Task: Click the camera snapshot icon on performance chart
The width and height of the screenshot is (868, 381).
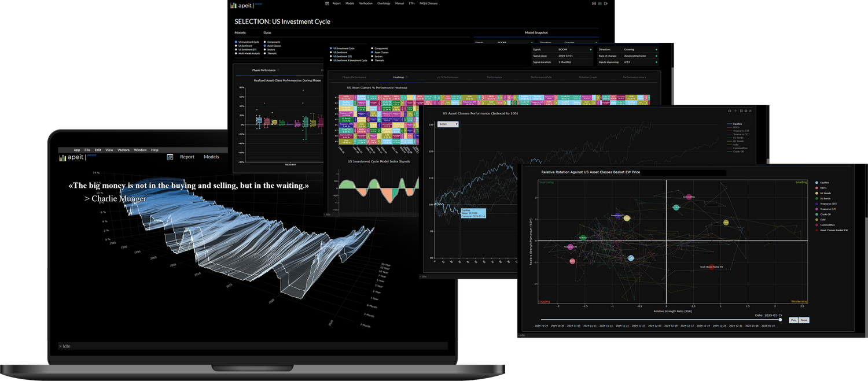Action: point(730,110)
